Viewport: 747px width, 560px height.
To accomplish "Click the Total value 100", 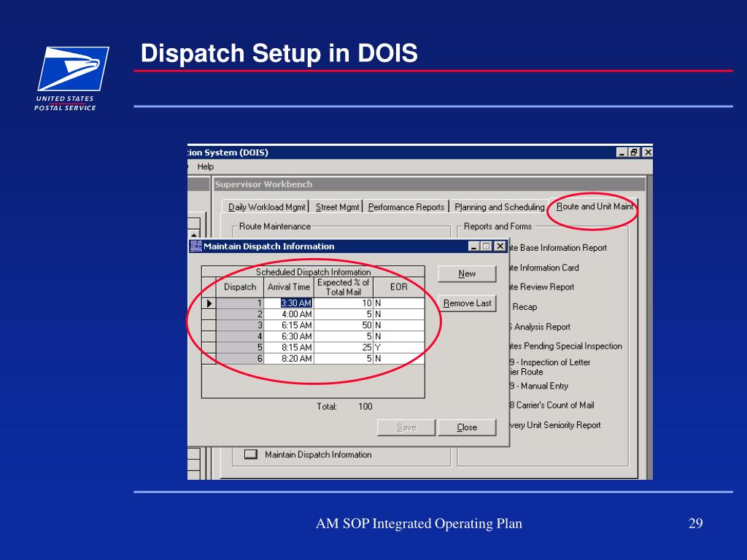I will (x=365, y=407).
